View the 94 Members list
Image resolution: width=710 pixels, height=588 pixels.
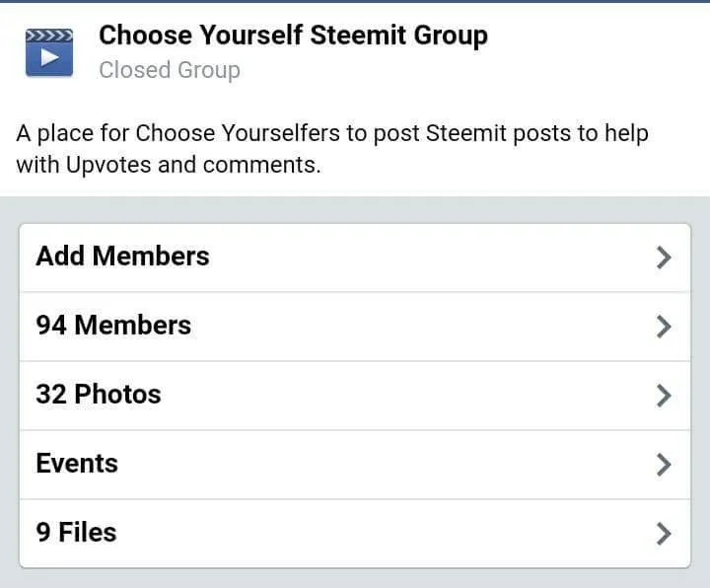355,327
